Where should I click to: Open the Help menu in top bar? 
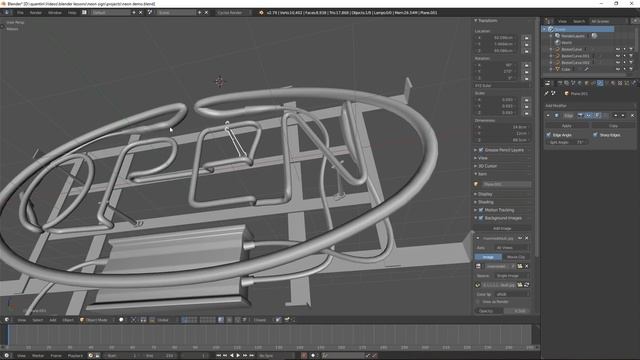click(72, 13)
